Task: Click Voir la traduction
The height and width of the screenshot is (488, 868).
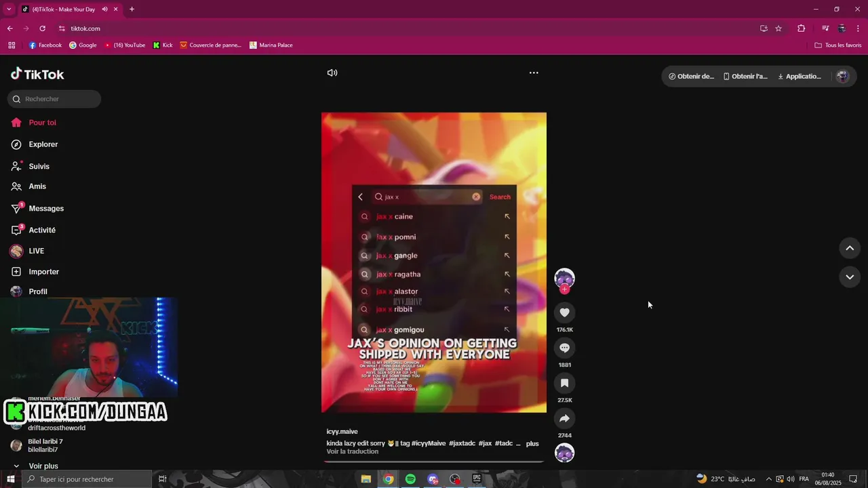Action: tap(352, 451)
